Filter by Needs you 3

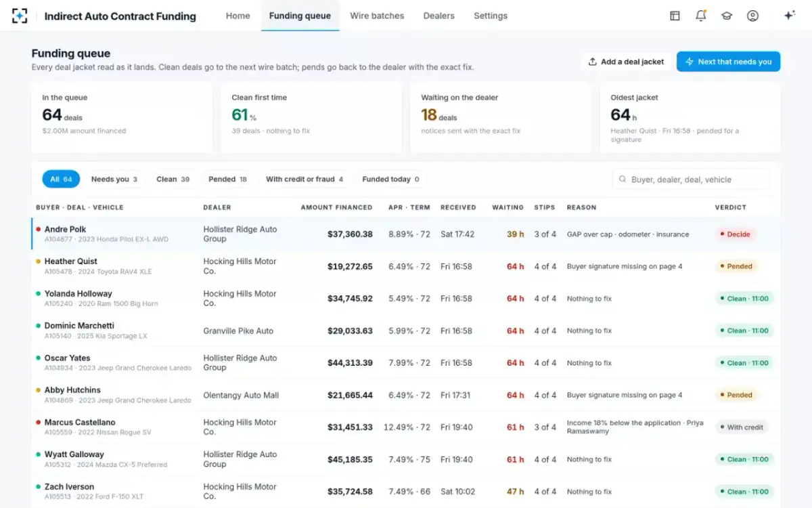pyautogui.click(x=114, y=179)
